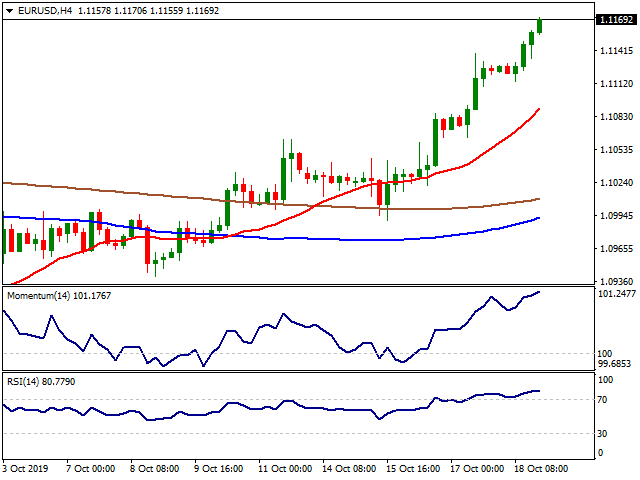Select the time axis label 11 Oct 00:00
Image resolution: width=640 pixels, height=480 pixels.
point(285,469)
